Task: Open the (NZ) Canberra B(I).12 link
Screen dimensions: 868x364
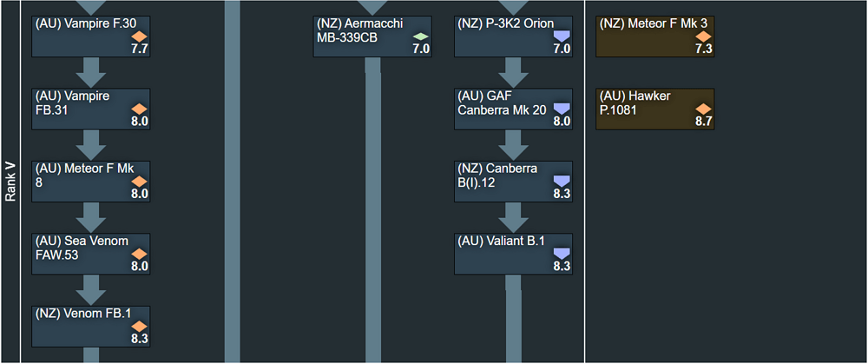Action: [x=497, y=175]
